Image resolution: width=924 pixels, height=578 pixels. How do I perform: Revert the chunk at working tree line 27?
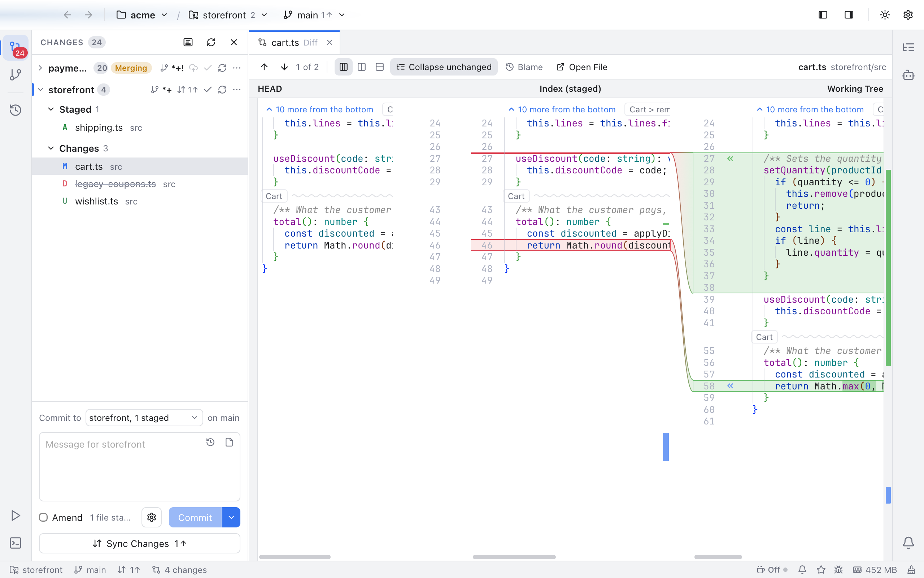click(731, 159)
